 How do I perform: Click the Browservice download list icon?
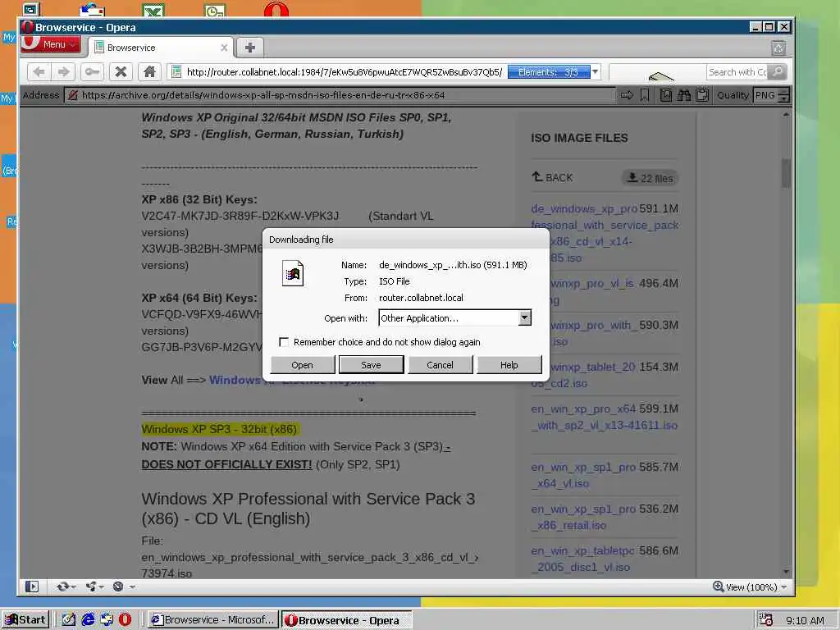pos(666,95)
